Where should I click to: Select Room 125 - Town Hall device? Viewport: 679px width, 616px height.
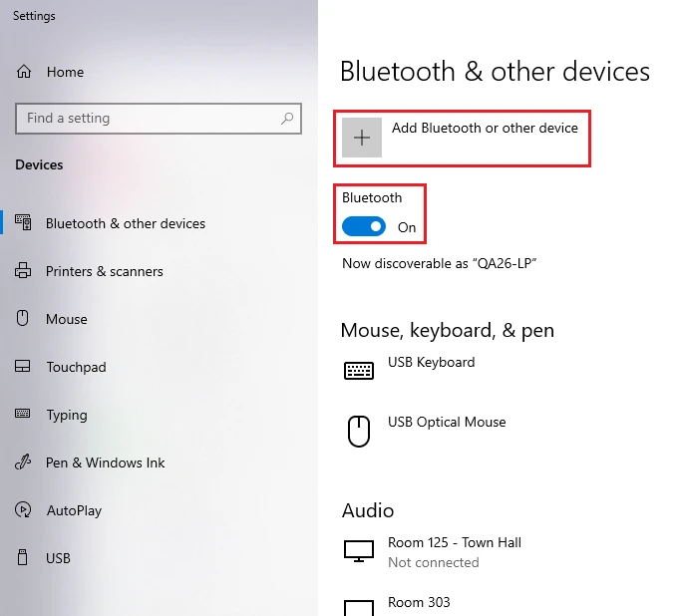click(x=454, y=543)
